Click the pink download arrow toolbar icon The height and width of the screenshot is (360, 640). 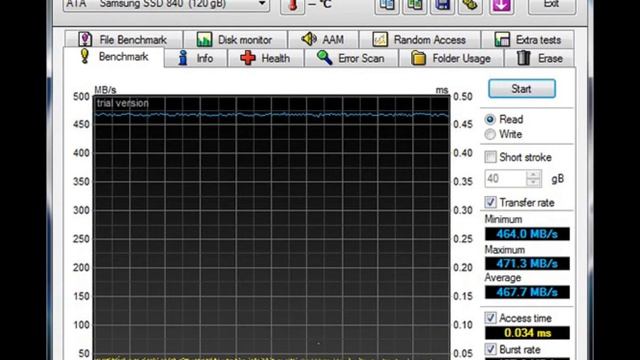(501, 6)
